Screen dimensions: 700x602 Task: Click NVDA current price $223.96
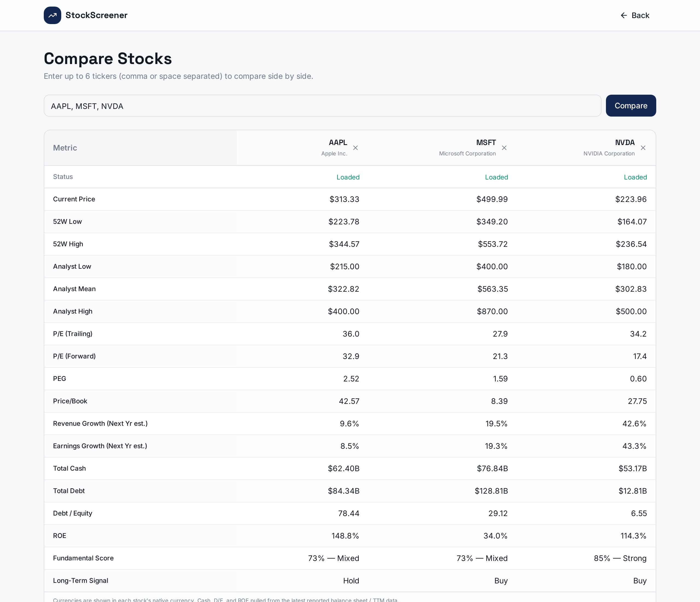(x=631, y=199)
